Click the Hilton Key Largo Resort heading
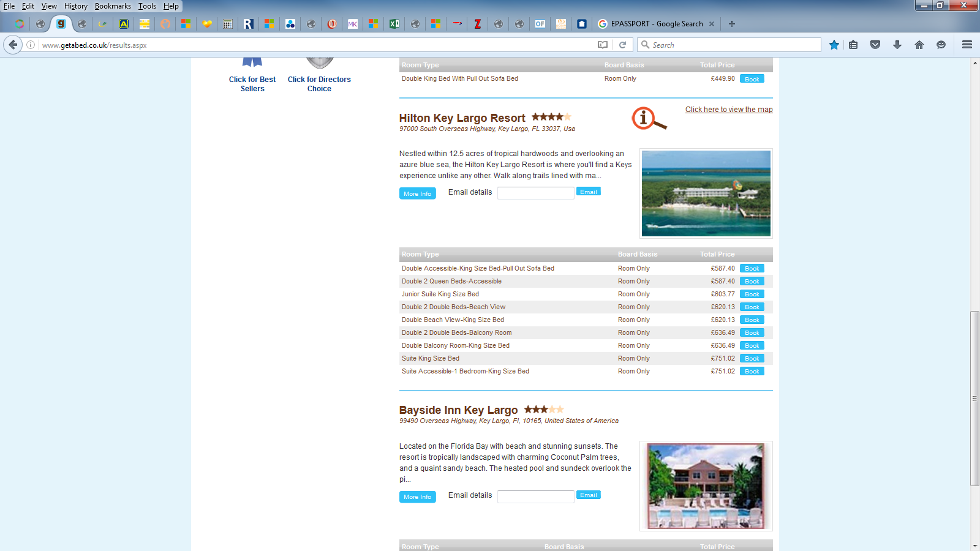Image resolution: width=980 pixels, height=551 pixels. [462, 118]
